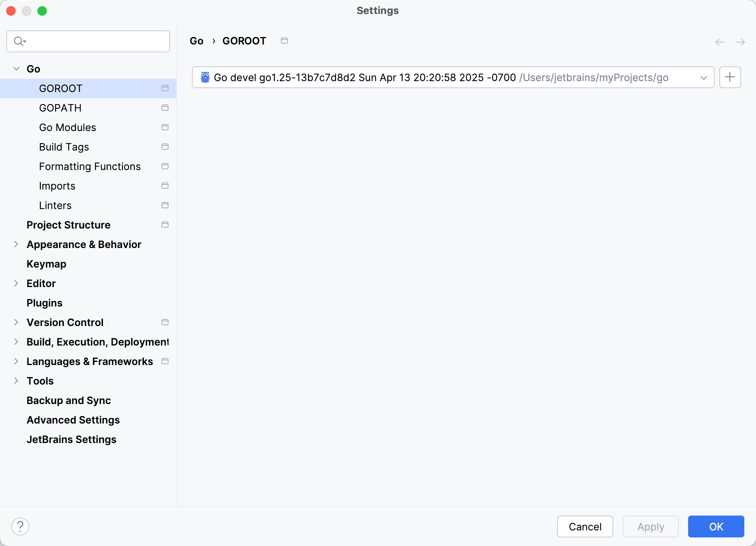Click the modified indicator next to Version Control

point(165,322)
